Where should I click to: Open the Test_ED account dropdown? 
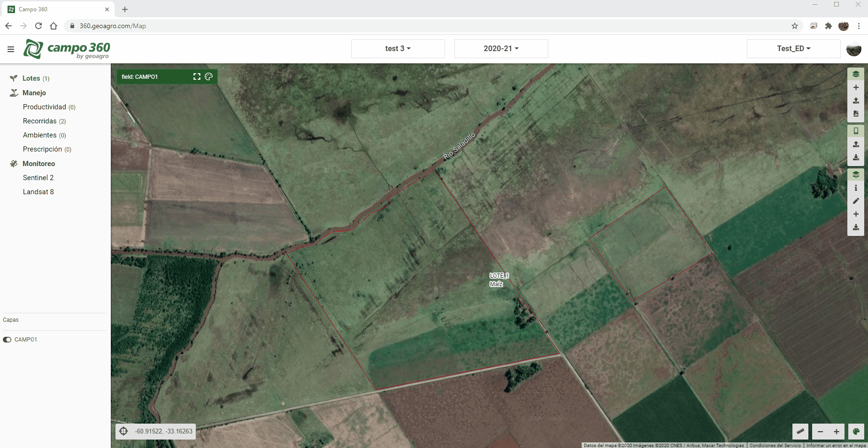point(794,49)
